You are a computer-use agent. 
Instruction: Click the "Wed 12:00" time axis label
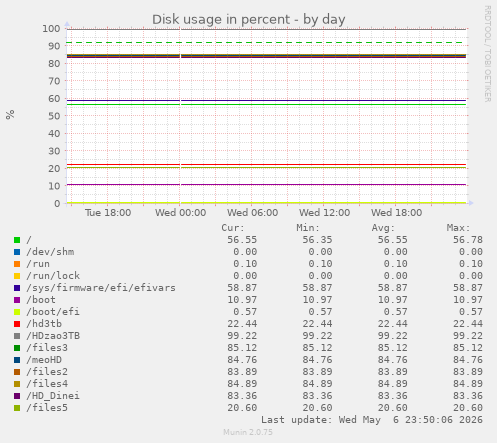[325, 213]
